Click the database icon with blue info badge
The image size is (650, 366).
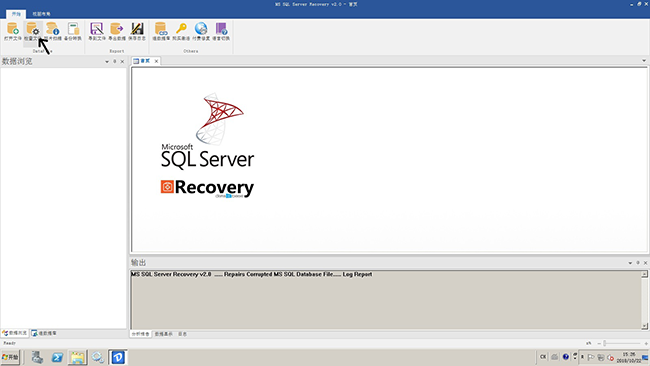[x=53, y=29]
